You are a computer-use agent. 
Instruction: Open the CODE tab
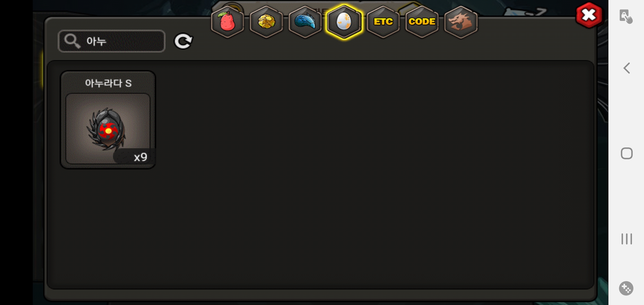pos(422,22)
